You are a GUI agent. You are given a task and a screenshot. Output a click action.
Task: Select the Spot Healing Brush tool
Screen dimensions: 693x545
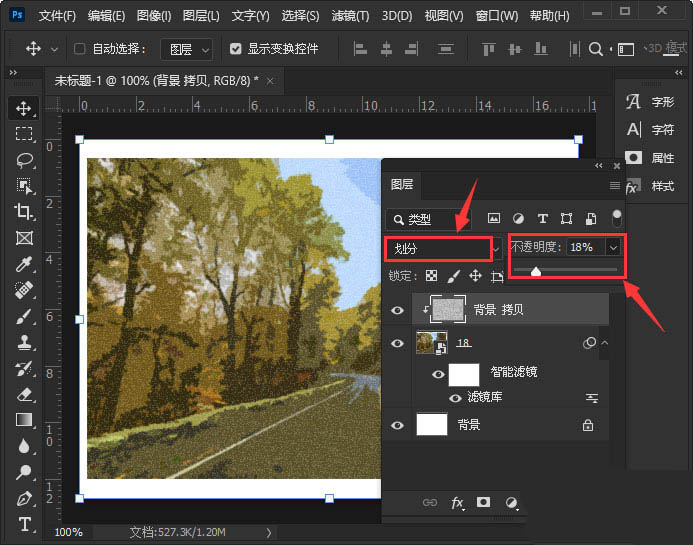24,290
